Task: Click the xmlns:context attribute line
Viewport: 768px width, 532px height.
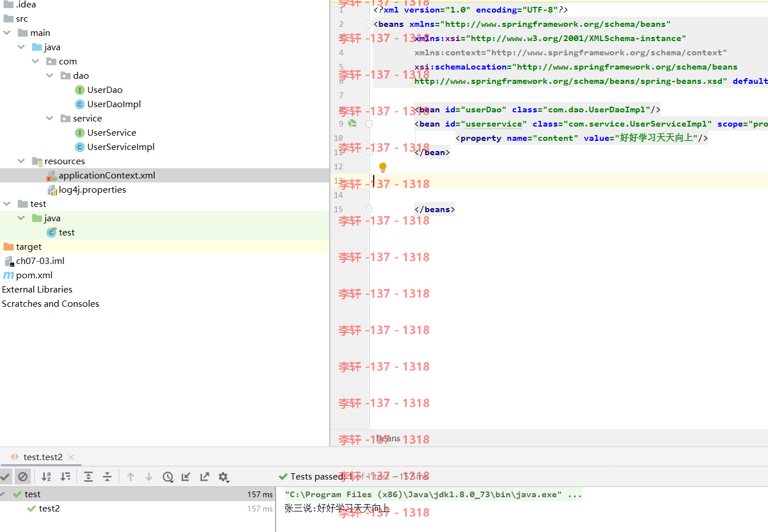Action: coord(571,52)
